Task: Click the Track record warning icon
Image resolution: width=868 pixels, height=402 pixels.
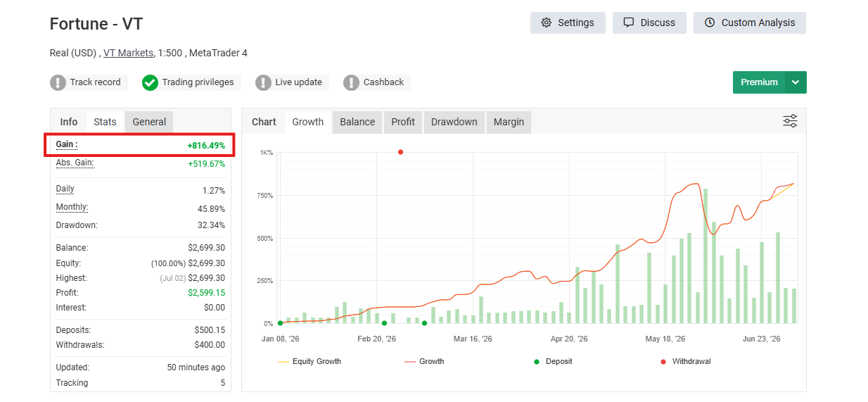Action: tap(58, 82)
